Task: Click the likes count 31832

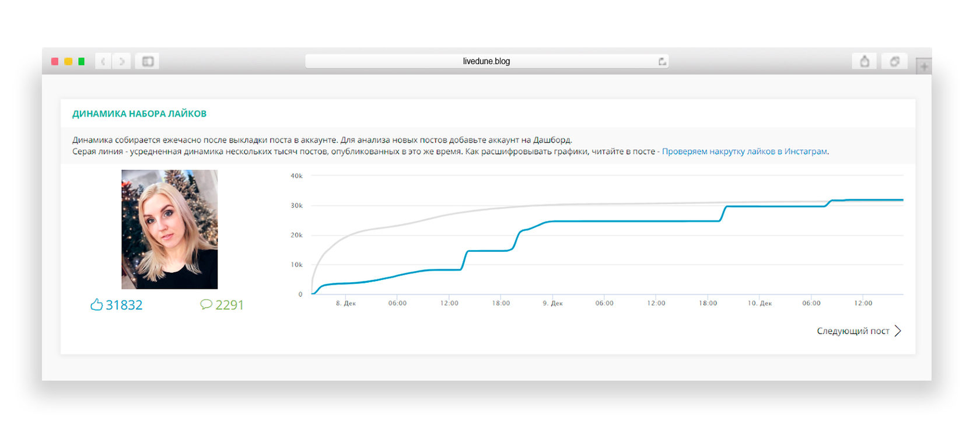Action: click(124, 305)
